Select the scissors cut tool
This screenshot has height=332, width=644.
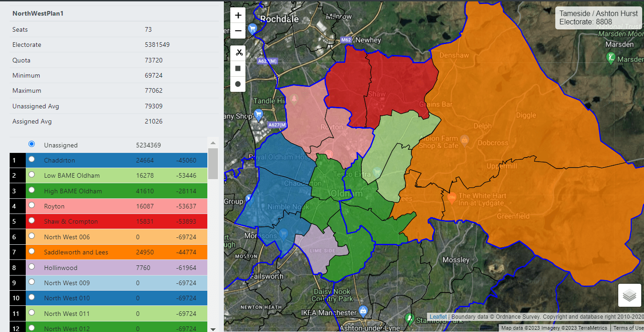pos(238,52)
